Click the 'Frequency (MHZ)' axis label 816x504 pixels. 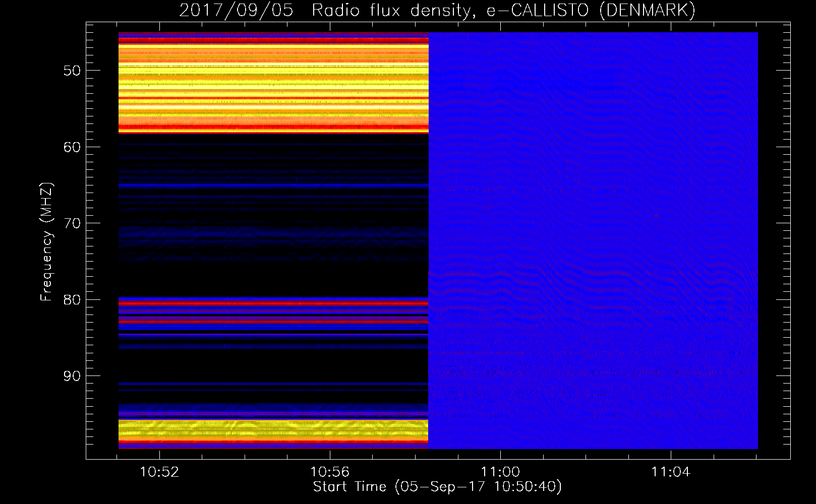[x=46, y=242]
